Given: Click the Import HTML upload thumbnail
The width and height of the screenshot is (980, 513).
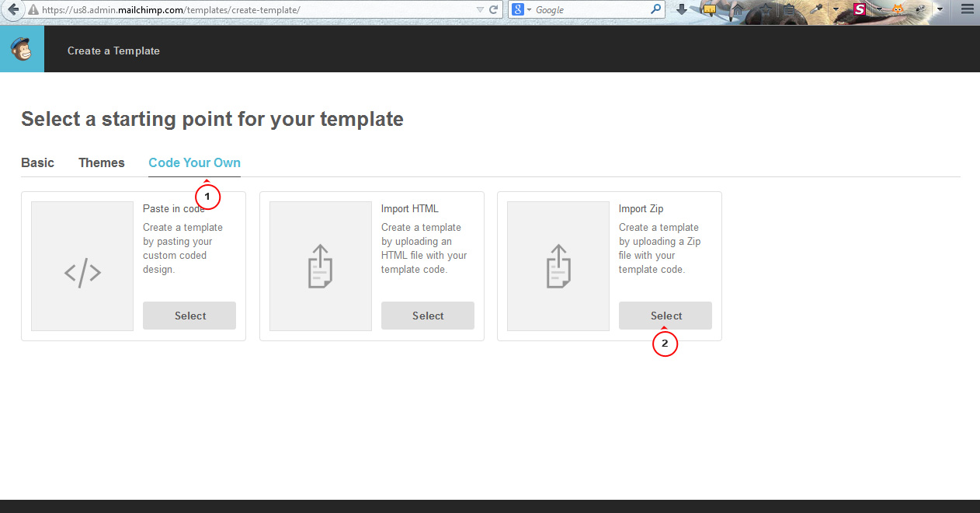Looking at the screenshot, I should (x=321, y=266).
